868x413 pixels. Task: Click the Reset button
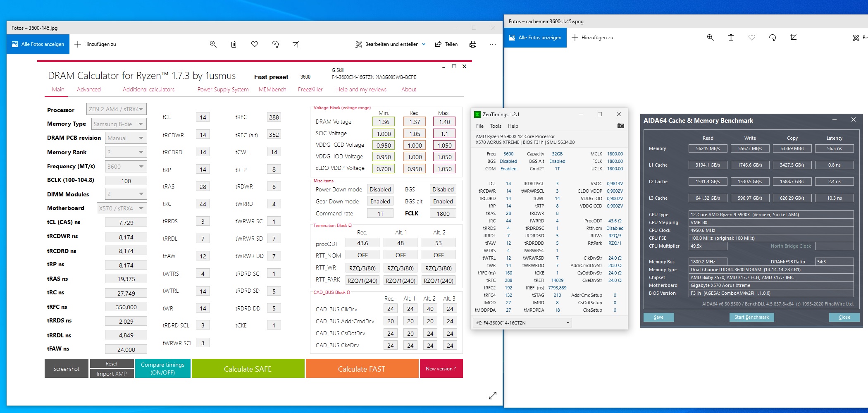(112, 363)
